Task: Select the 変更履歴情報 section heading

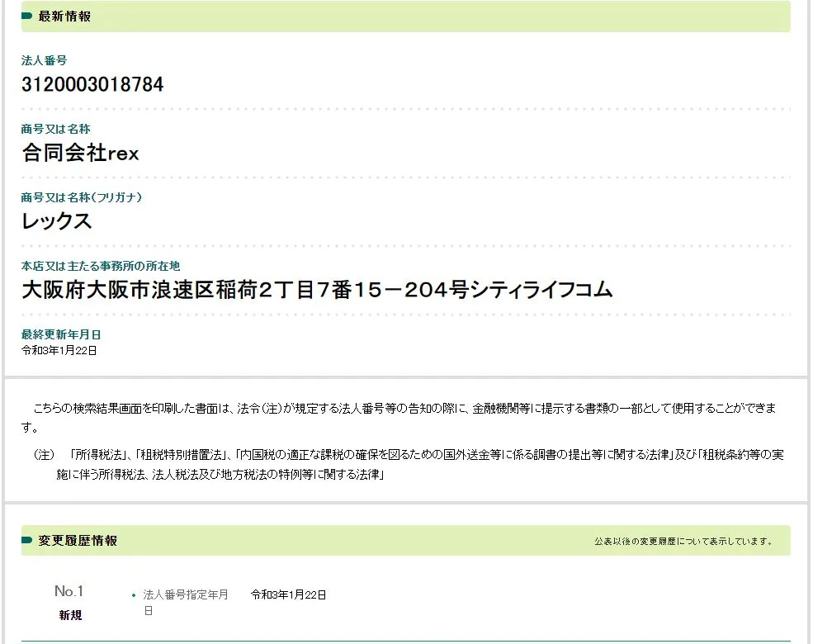Action: [x=78, y=541]
